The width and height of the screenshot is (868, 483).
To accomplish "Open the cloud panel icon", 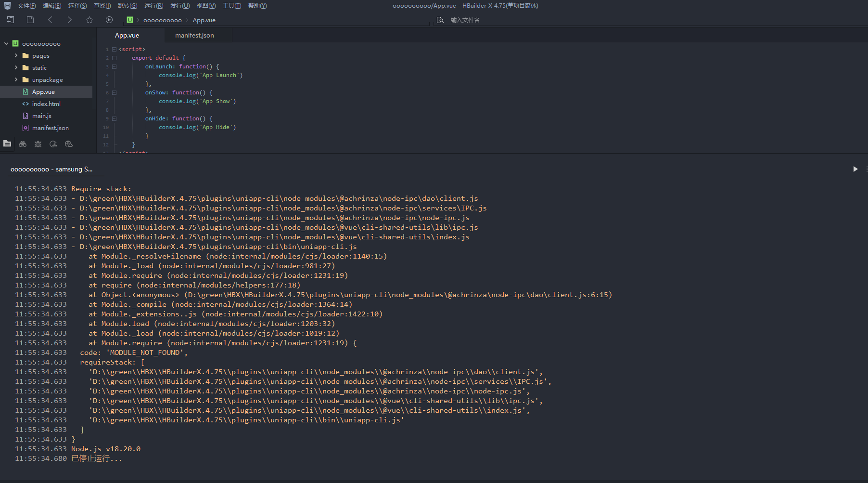I will coord(69,144).
